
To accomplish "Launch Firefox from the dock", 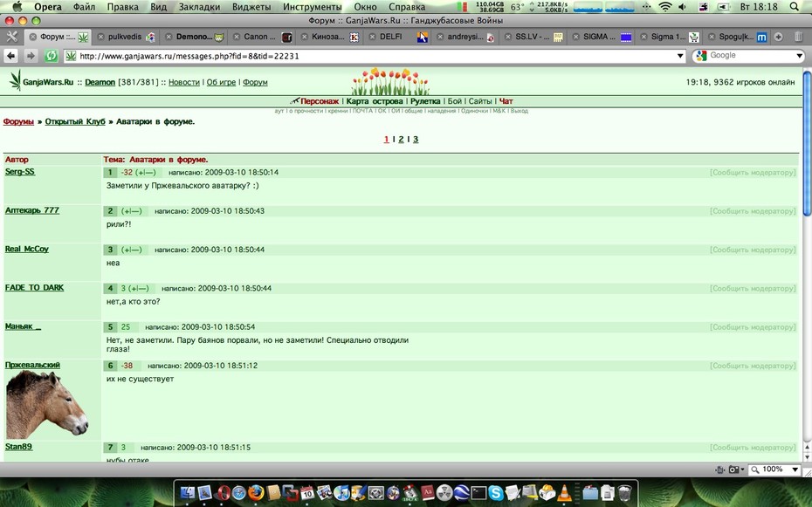I will (256, 492).
